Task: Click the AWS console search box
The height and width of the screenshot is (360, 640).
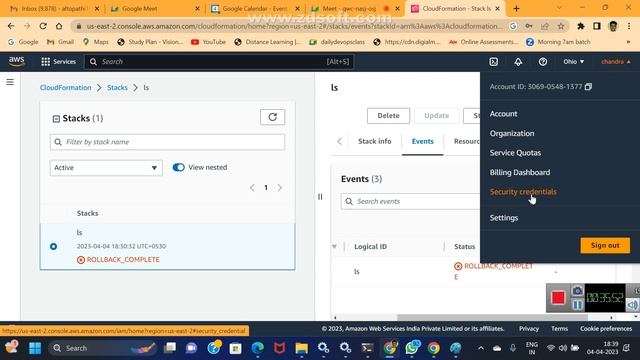Action: click(x=219, y=62)
